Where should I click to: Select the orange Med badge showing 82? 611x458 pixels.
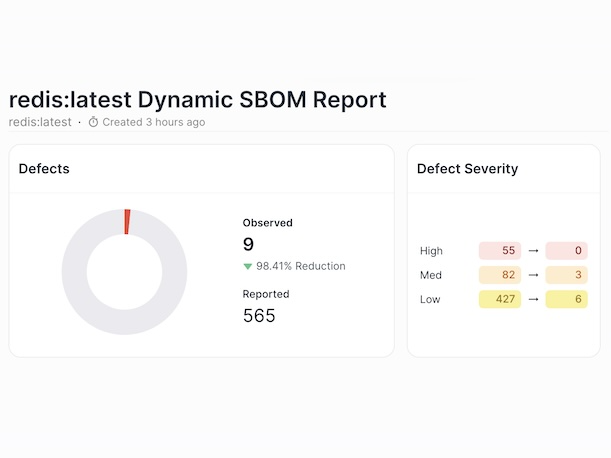coord(500,275)
